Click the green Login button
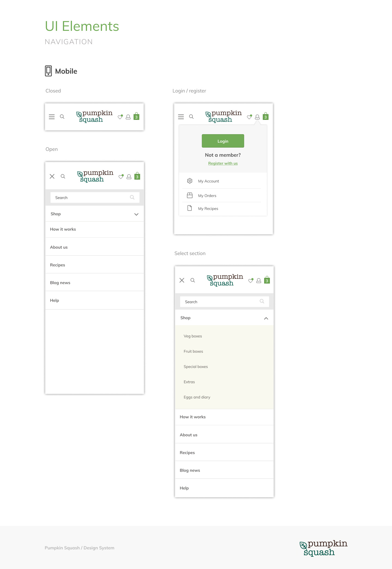Screen dimensions: 392x569 223,141
